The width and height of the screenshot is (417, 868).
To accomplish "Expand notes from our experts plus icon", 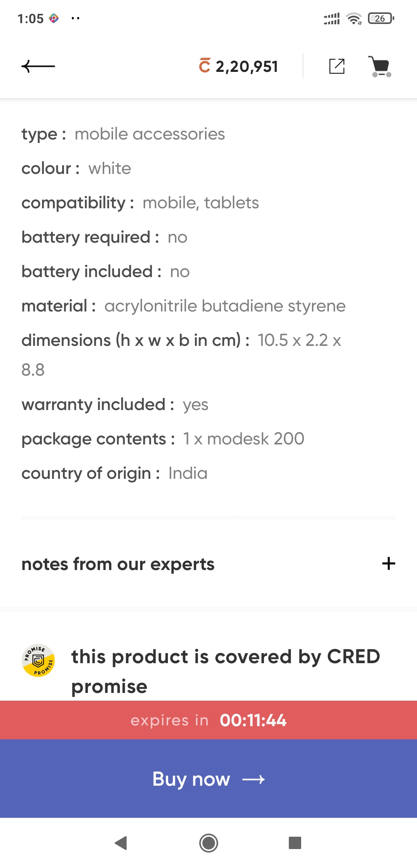I will 388,564.
